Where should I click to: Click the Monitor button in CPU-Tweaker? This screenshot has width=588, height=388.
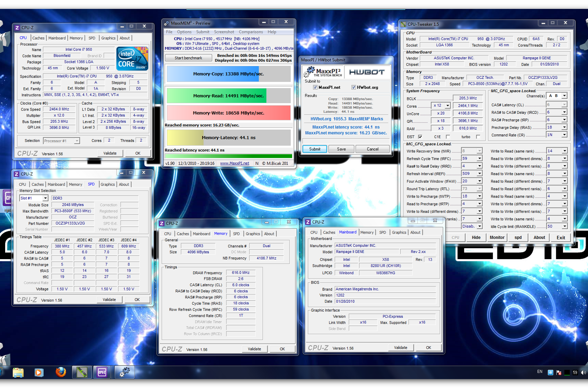[x=497, y=237]
